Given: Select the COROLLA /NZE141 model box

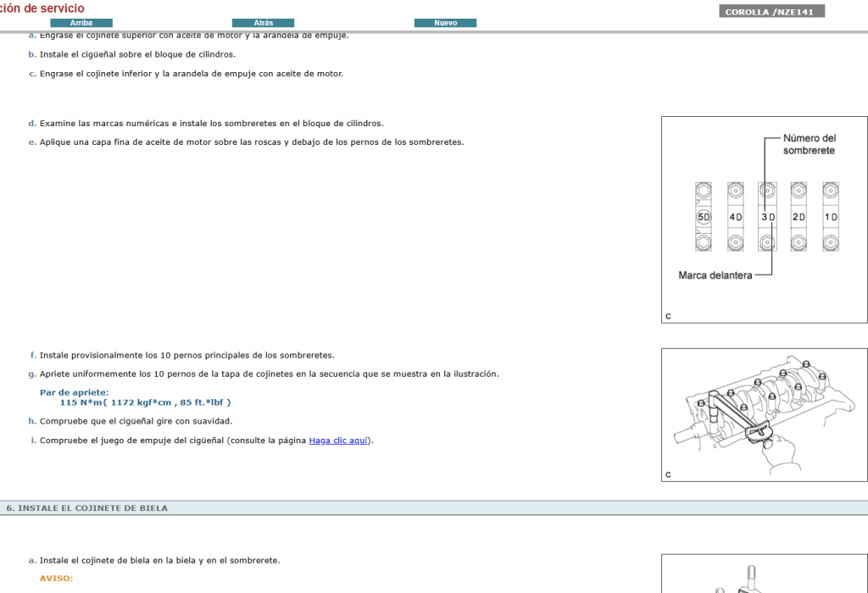Looking at the screenshot, I should (x=771, y=10).
